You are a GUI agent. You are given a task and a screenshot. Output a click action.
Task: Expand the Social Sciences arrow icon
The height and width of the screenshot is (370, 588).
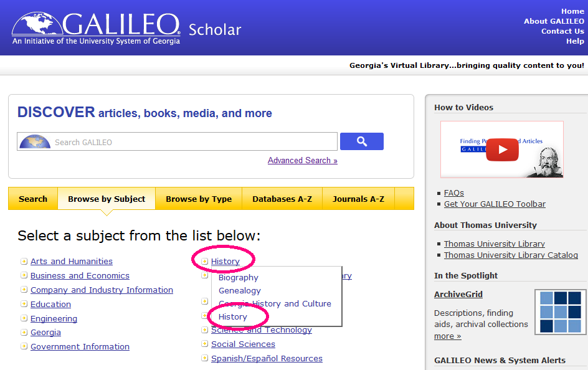[x=204, y=344]
